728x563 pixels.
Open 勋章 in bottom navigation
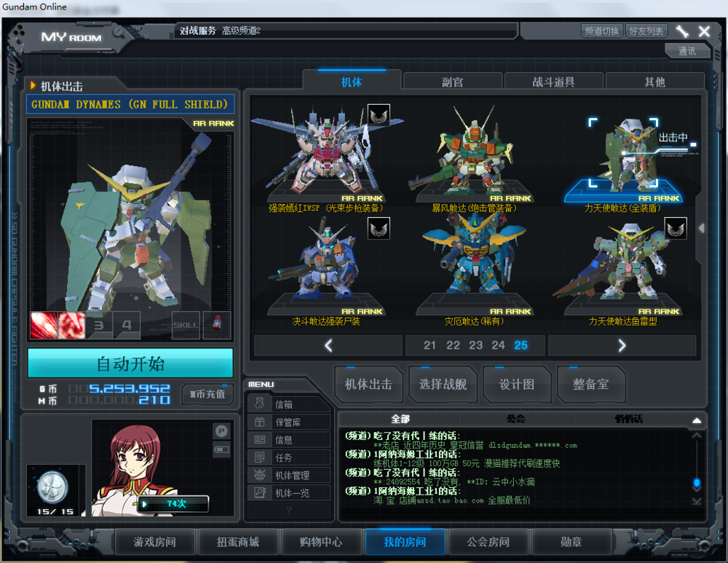571,542
